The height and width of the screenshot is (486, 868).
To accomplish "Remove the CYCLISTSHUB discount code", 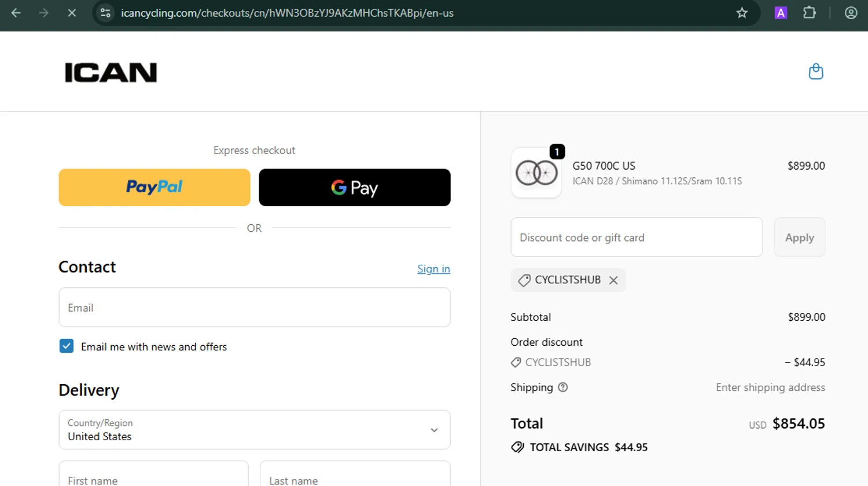I will 613,280.
